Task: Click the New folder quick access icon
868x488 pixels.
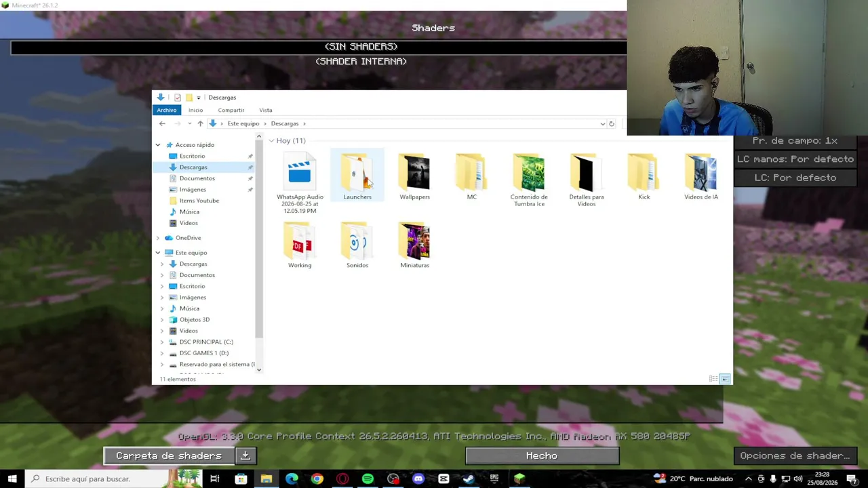Action: (189, 98)
